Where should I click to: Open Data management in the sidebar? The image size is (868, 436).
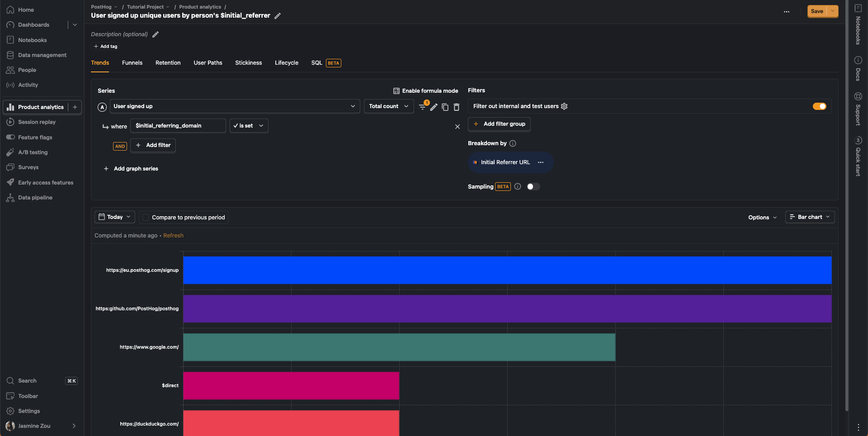pos(42,55)
